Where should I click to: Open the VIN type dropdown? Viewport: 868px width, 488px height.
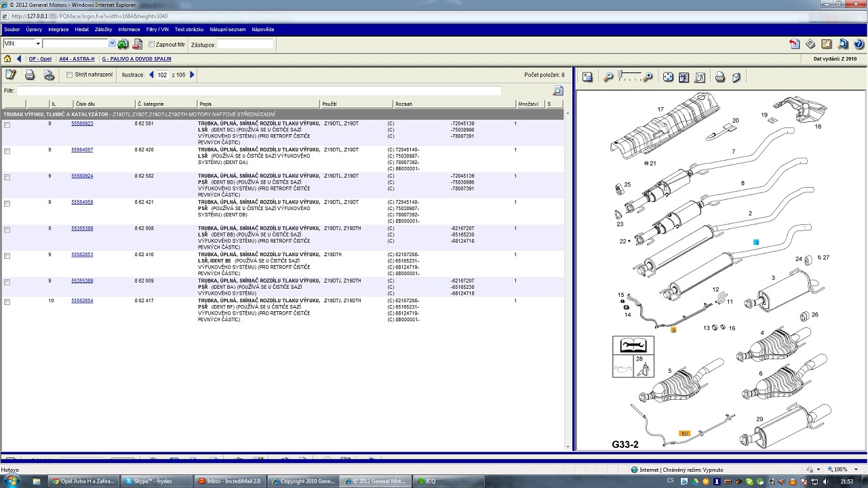point(37,44)
